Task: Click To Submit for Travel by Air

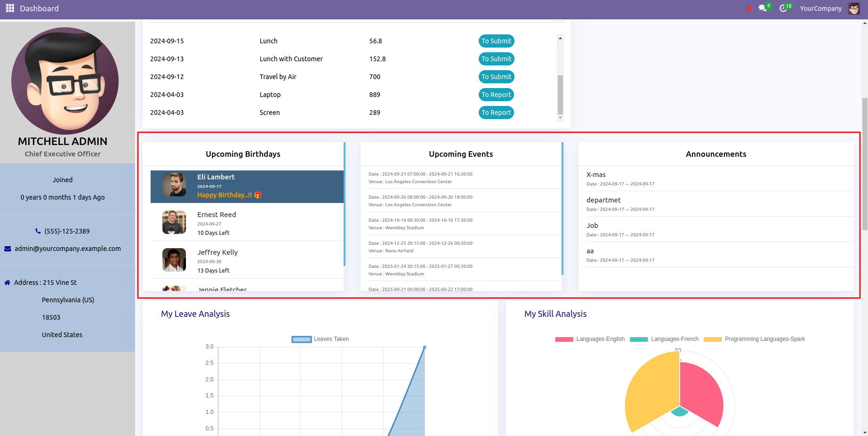Action: click(x=496, y=77)
